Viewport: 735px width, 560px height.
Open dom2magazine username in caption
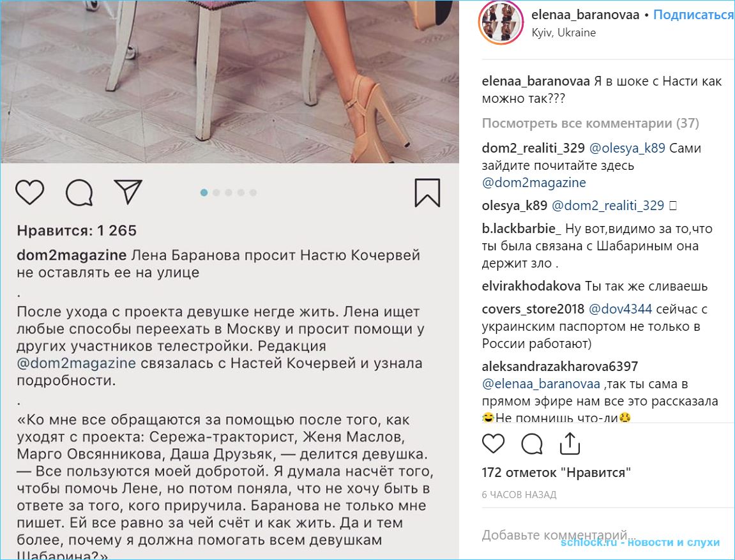tap(72, 255)
